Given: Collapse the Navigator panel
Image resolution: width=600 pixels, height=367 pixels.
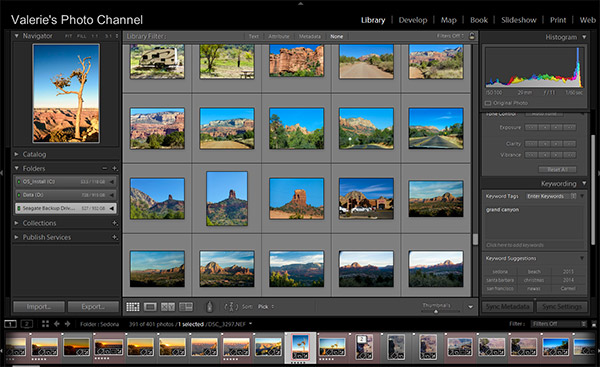Looking at the screenshot, I should [x=16, y=36].
